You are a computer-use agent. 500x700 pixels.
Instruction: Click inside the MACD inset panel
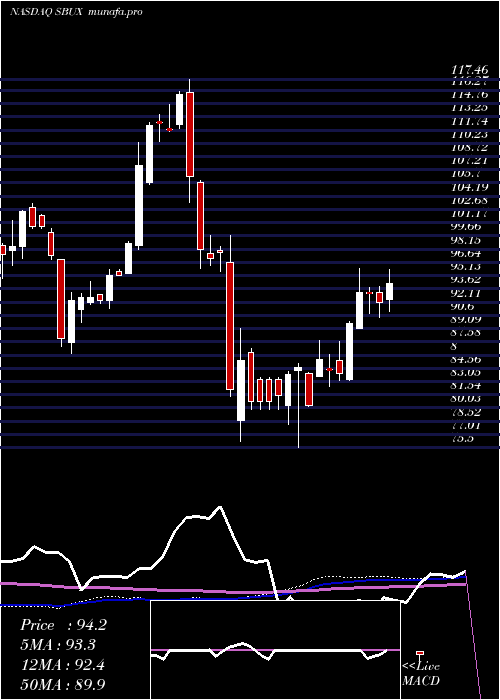275,650
